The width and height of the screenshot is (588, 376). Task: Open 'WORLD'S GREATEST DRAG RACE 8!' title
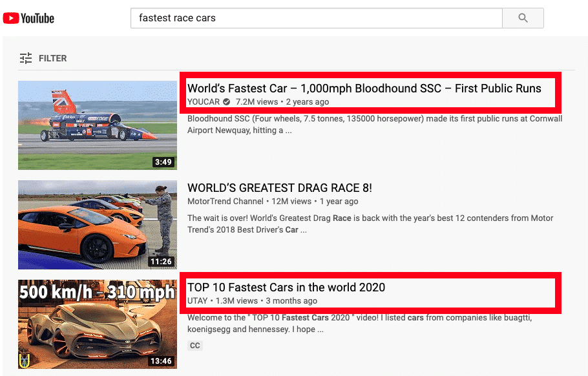280,188
